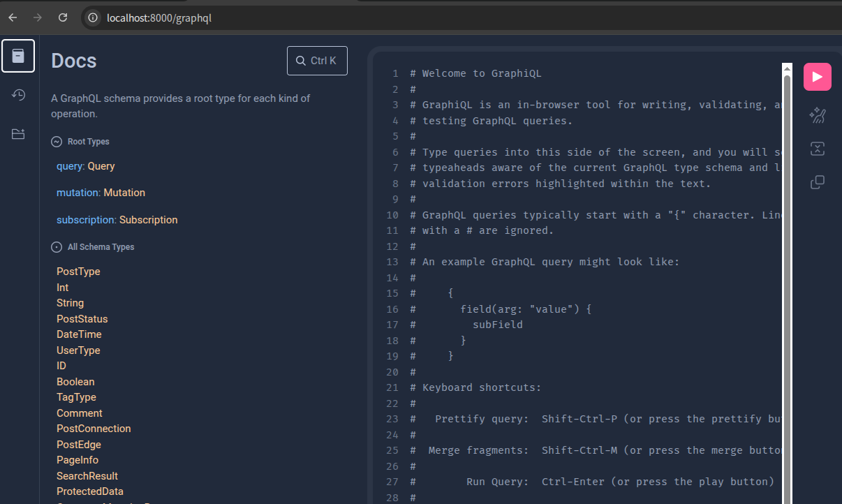Reload the page in the browser
Image resolution: width=842 pixels, height=504 pixels.
tap(63, 17)
